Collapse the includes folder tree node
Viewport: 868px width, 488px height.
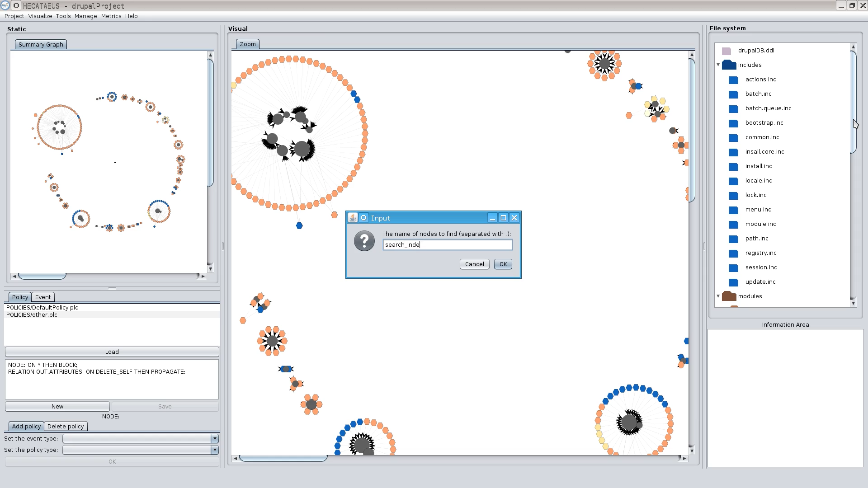coord(718,65)
